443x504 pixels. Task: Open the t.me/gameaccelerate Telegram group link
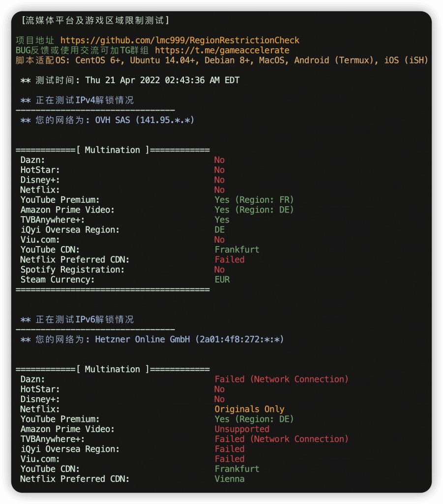pos(222,50)
